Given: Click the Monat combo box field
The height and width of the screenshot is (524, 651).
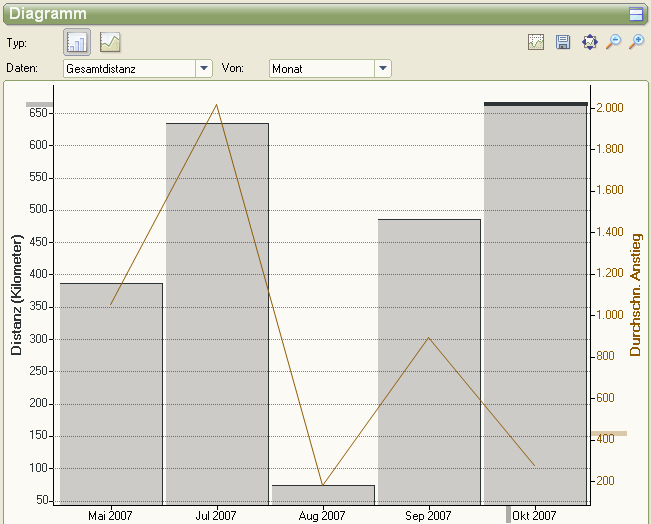Looking at the screenshot, I should coord(321,68).
